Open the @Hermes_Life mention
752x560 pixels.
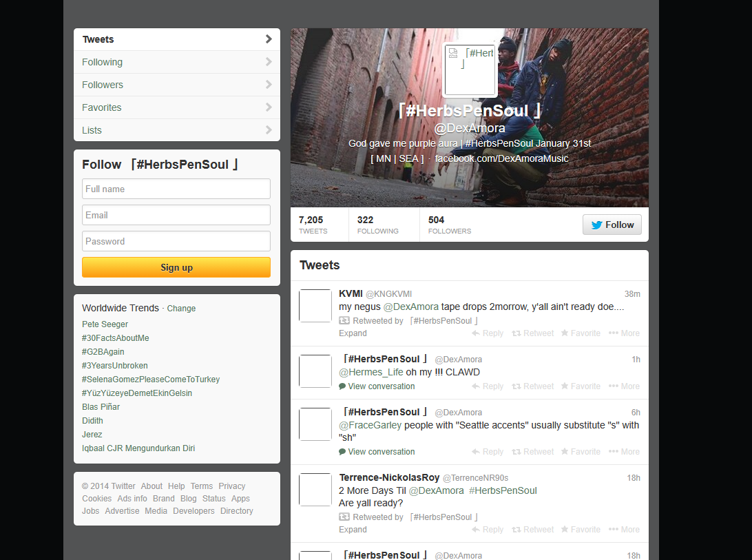[370, 372]
